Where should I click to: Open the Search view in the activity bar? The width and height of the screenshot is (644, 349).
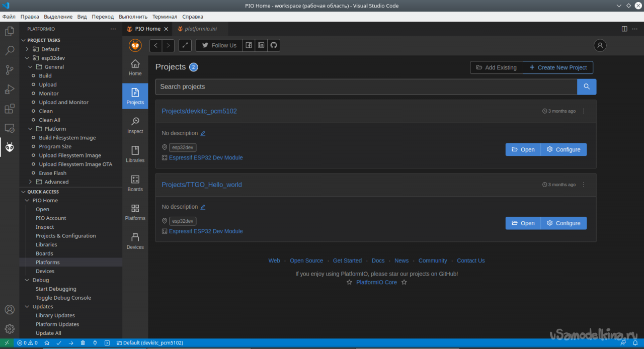(10, 51)
